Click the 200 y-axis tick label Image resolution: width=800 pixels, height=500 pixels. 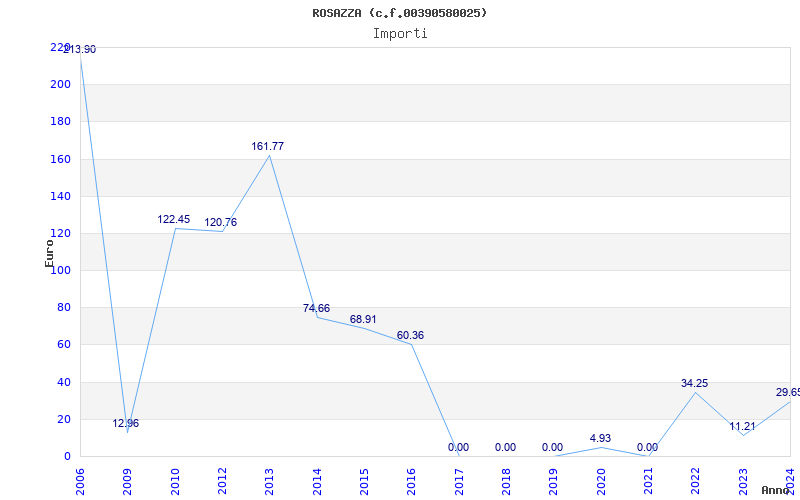60,84
